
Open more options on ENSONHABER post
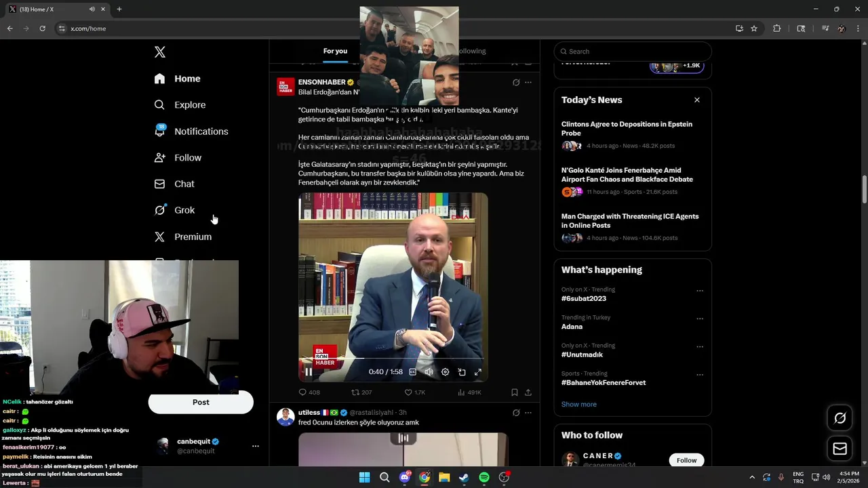[528, 83]
